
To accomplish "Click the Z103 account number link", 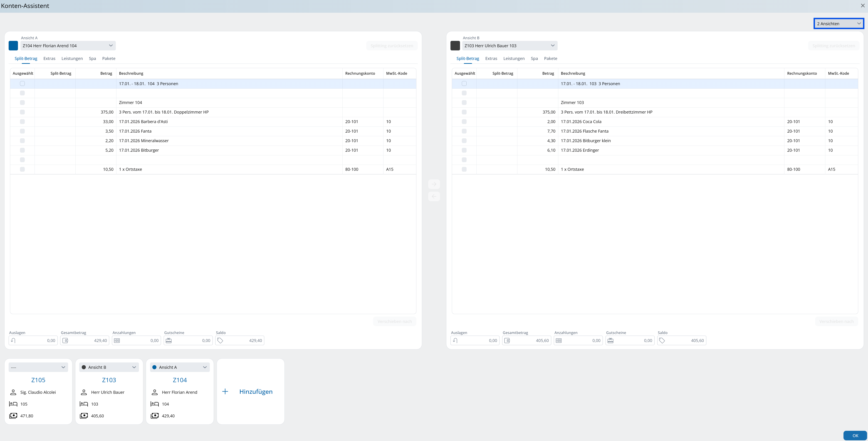I will (109, 380).
